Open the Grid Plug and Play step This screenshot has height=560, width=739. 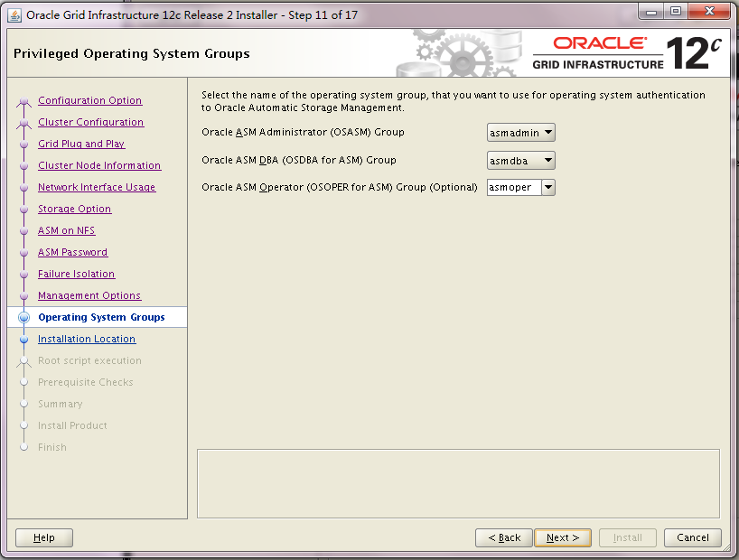coord(81,144)
